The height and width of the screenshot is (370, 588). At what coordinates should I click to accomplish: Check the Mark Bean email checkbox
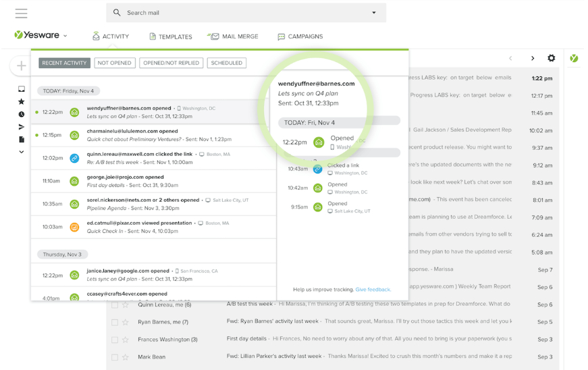point(115,357)
